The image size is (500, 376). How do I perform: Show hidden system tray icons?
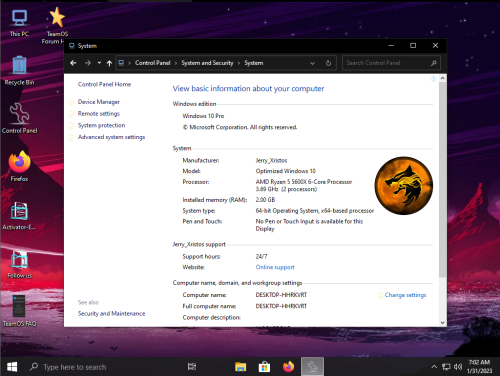click(x=434, y=367)
